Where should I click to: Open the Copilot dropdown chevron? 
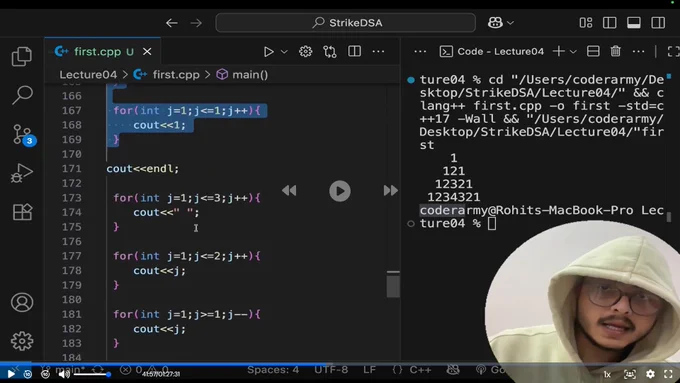pyautogui.click(x=510, y=23)
